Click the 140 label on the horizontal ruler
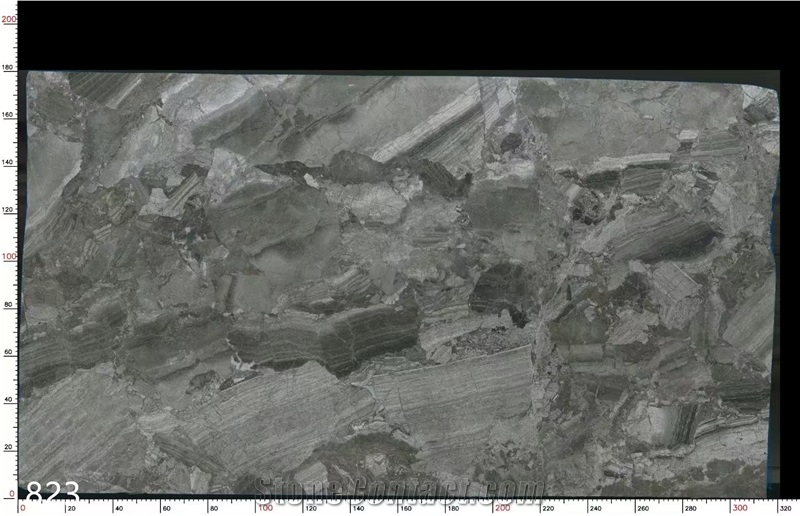This screenshot has width=800, height=516. click(x=358, y=509)
